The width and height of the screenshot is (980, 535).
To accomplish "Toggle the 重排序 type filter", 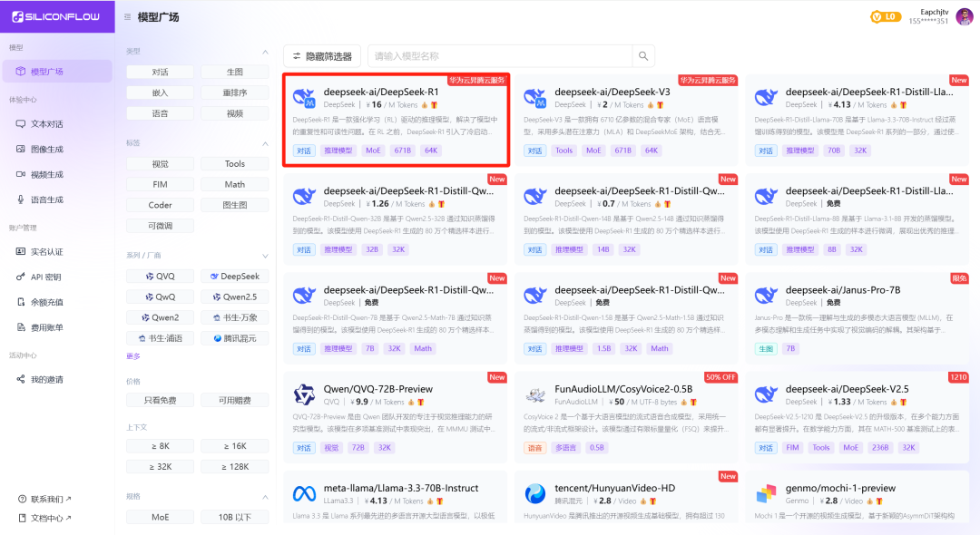I will (235, 92).
